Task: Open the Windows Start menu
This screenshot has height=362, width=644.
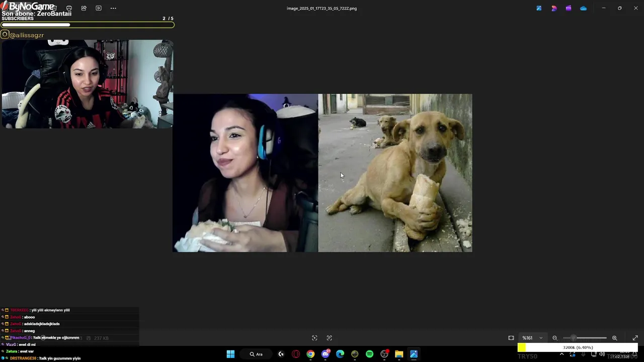Action: pos(230,354)
